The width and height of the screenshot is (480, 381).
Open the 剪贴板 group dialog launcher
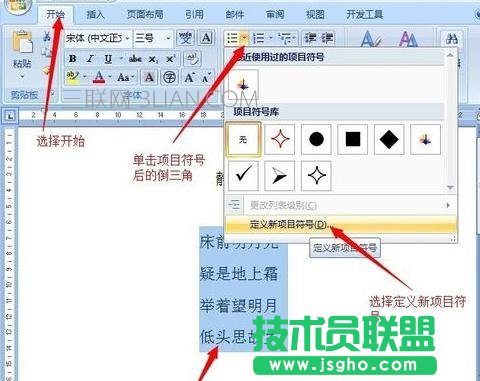(x=52, y=95)
